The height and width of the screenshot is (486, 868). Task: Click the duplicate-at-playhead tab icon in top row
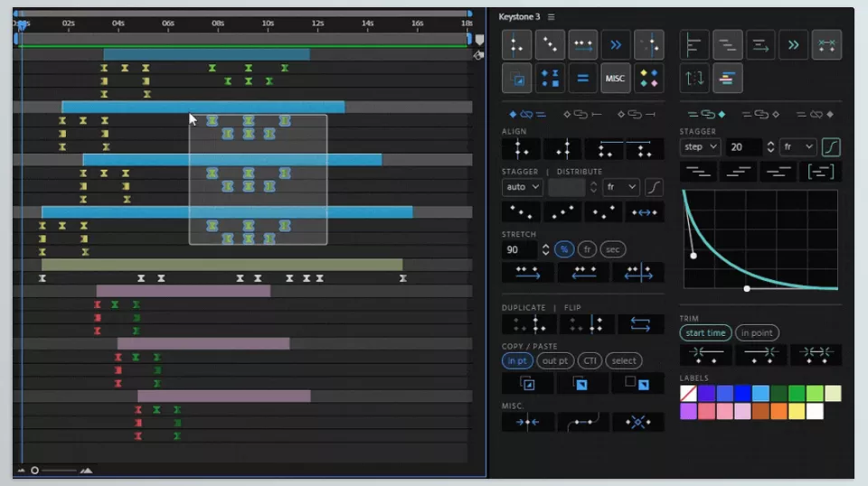click(x=649, y=45)
